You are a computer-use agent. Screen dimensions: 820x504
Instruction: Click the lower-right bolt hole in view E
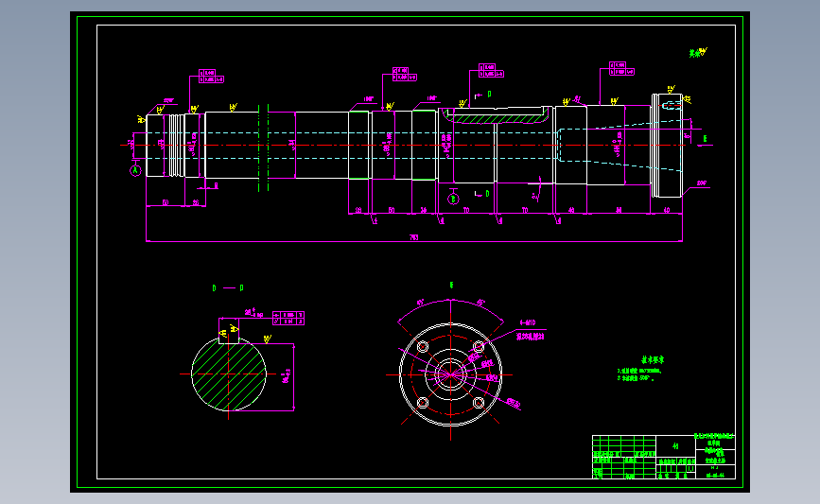click(x=479, y=403)
